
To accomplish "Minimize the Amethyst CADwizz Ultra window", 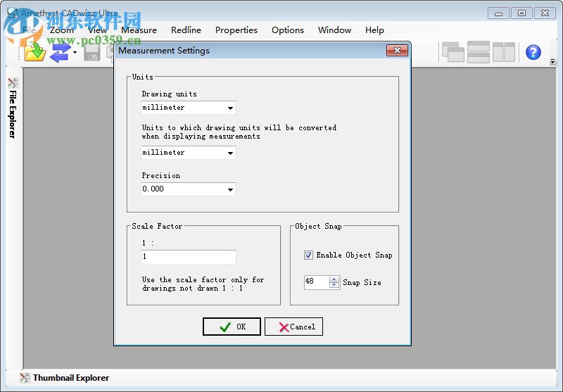I will (498, 13).
